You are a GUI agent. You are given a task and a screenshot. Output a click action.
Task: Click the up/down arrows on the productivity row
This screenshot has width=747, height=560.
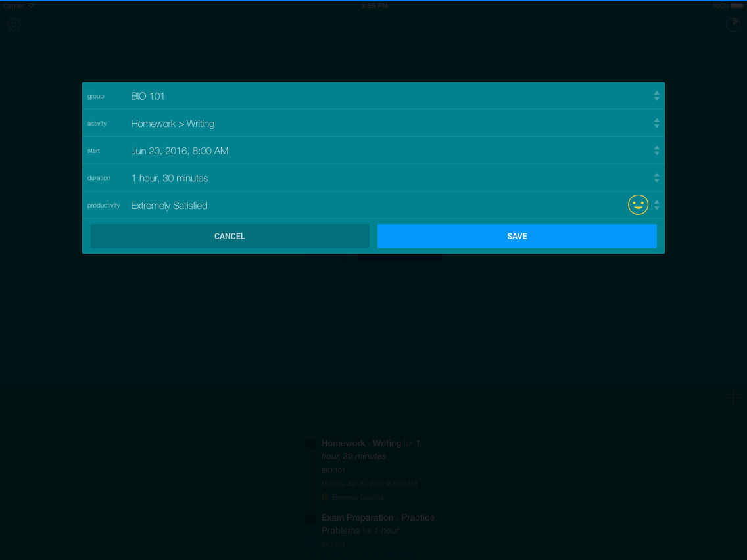pos(656,205)
